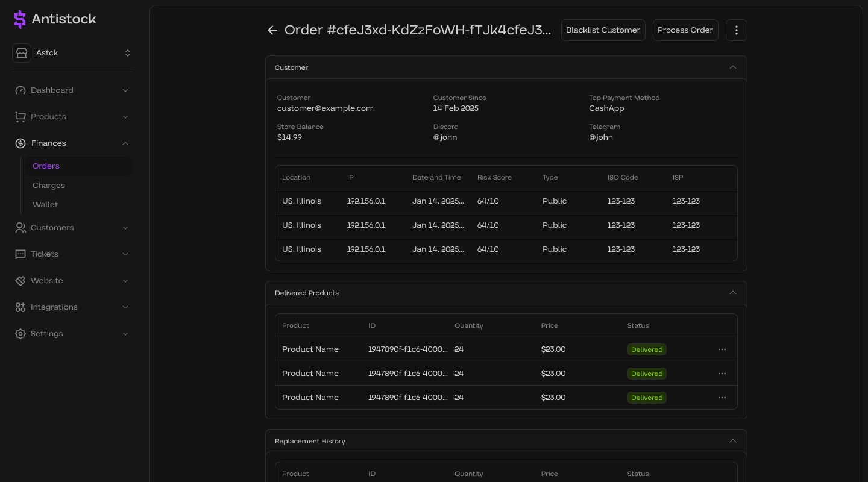This screenshot has width=868, height=482.
Task: Expand the Settings menu chevron
Action: [x=125, y=334]
